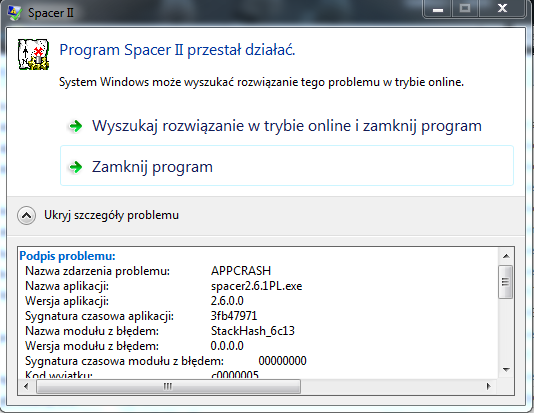Click the horizontal scrollbar left arrow
534x413 pixels.
click(x=26, y=386)
